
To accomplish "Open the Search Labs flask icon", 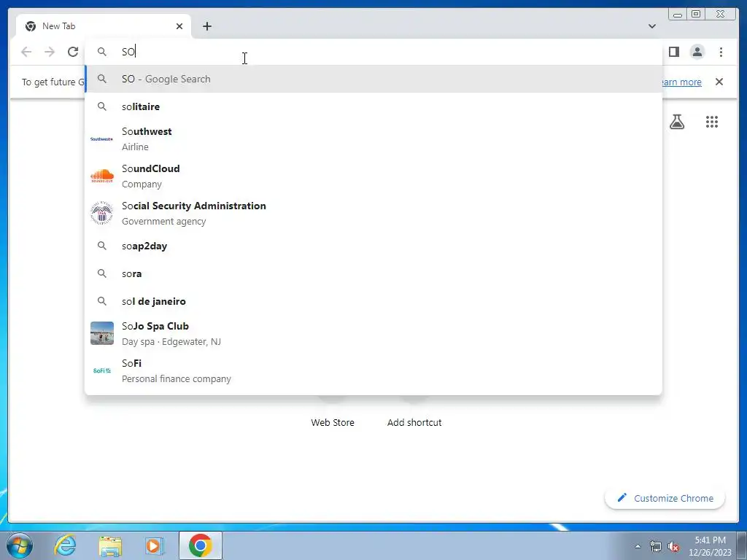I will point(676,122).
